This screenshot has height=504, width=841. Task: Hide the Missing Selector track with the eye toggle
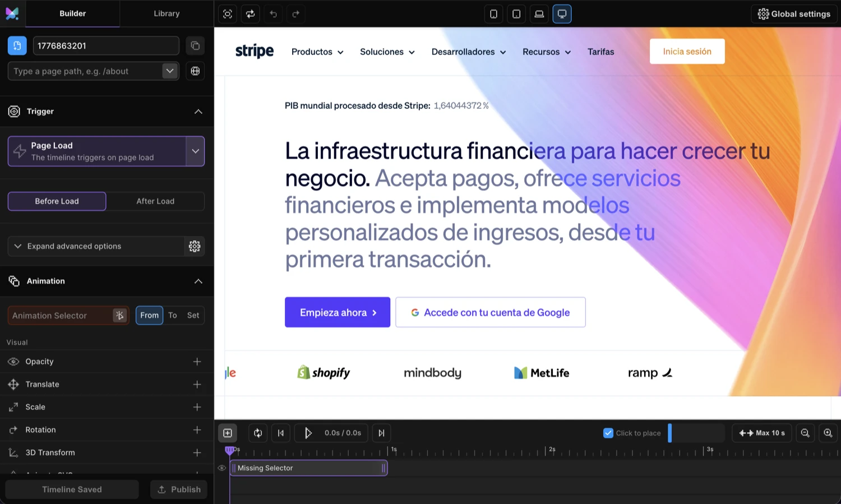221,468
